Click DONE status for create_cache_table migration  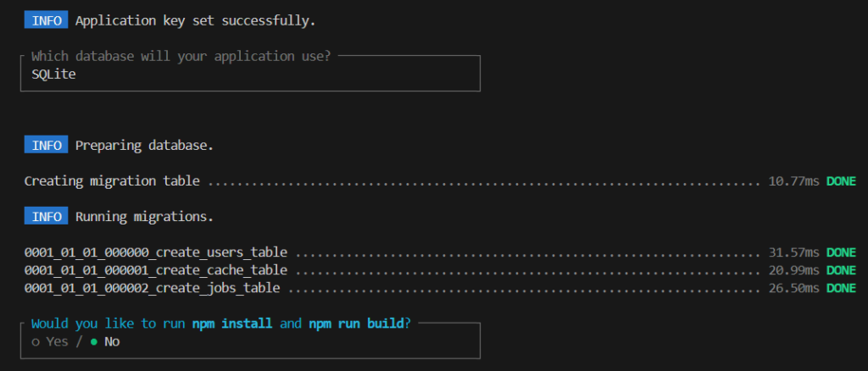[841, 270]
